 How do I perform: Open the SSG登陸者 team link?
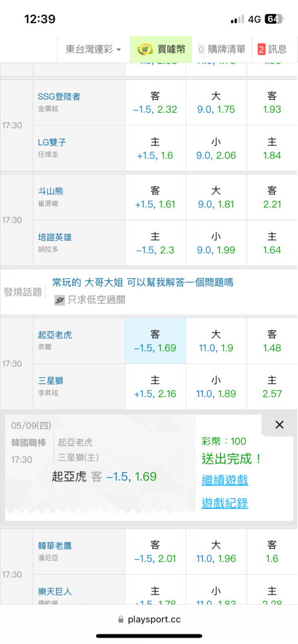click(x=59, y=97)
